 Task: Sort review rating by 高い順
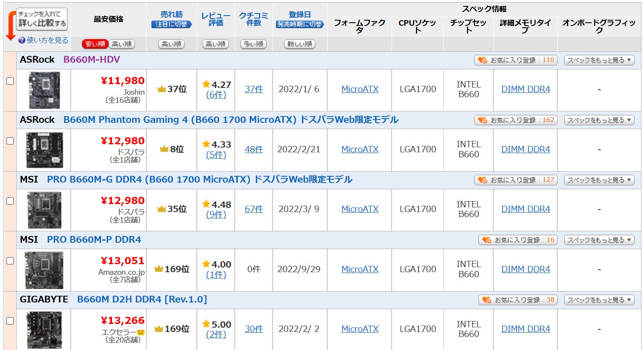[216, 44]
